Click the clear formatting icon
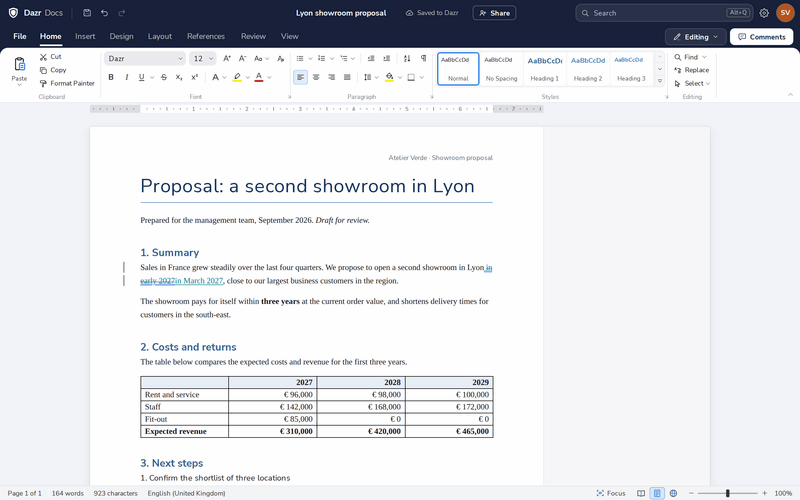The image size is (800, 500). 280,58
